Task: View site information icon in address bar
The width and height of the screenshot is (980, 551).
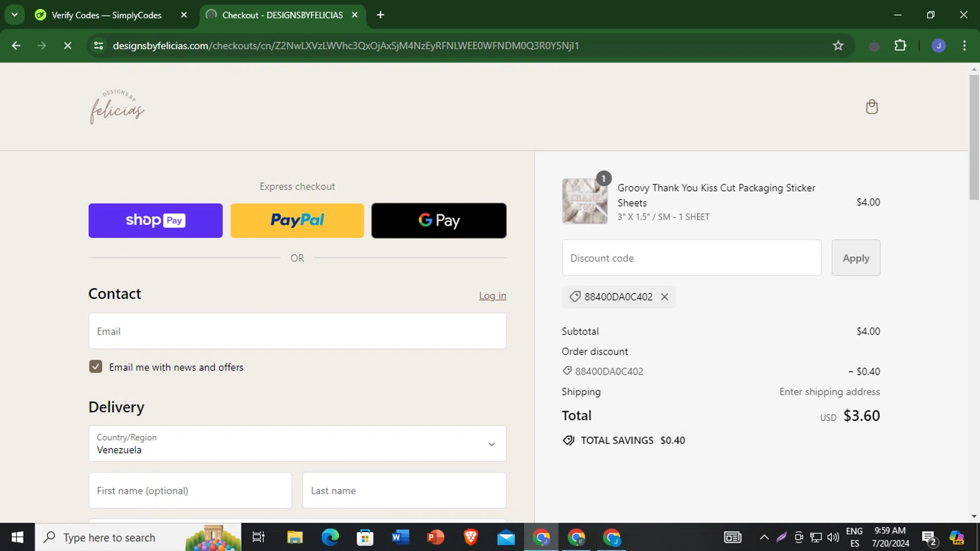Action: pos(99,46)
